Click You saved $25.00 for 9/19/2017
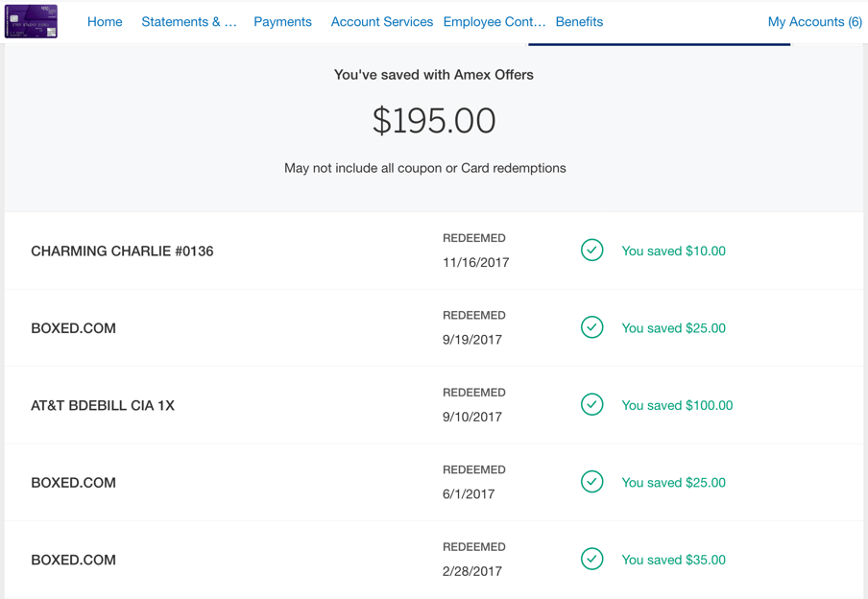Screen dimensions: 868x599 point(673,327)
